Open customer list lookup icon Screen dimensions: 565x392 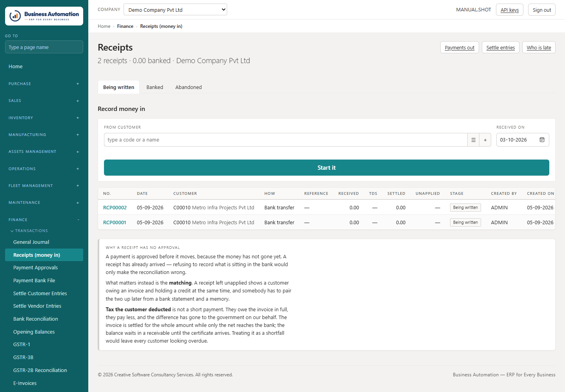(x=473, y=140)
